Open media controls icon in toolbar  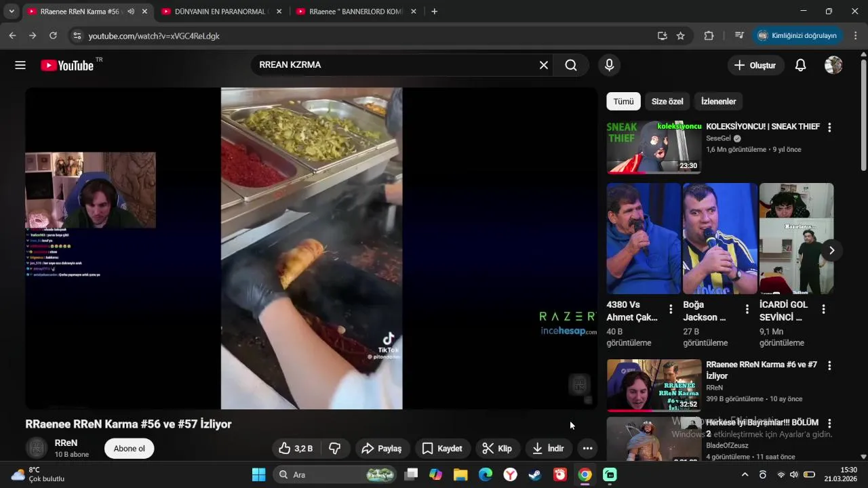(x=739, y=36)
